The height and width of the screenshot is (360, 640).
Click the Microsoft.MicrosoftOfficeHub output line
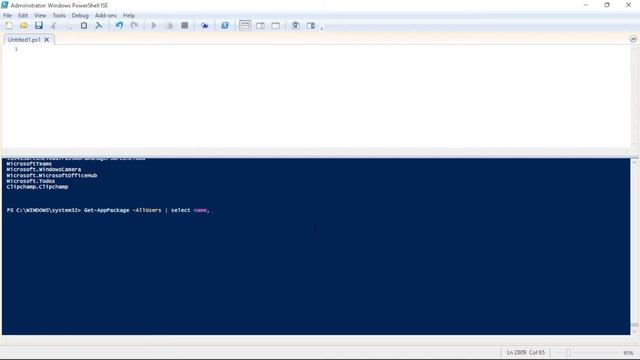52,176
